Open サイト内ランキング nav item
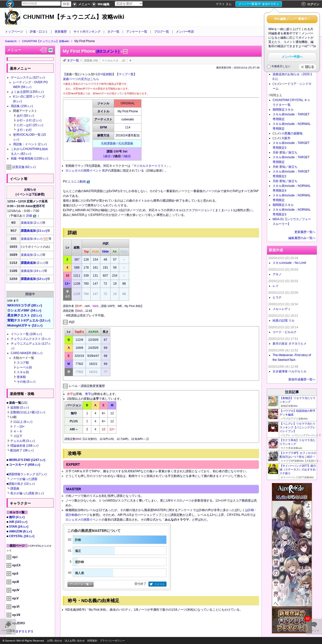The height and width of the screenshot is (644, 322). (x=87, y=32)
